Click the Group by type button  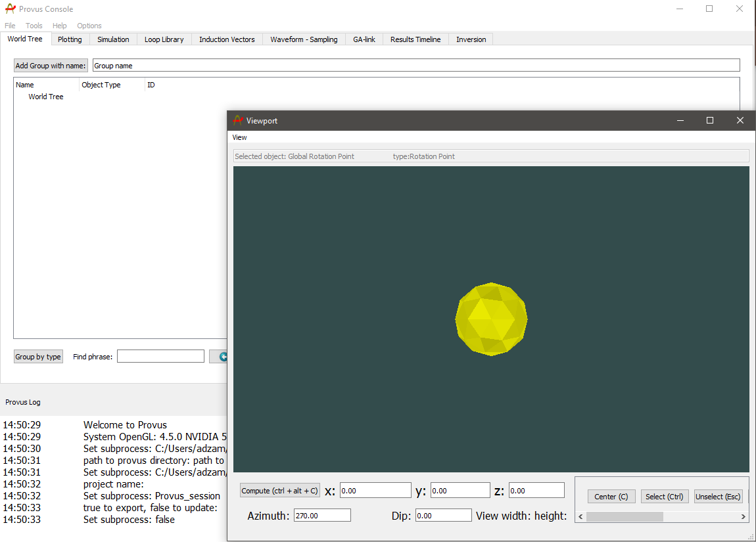[38, 357]
